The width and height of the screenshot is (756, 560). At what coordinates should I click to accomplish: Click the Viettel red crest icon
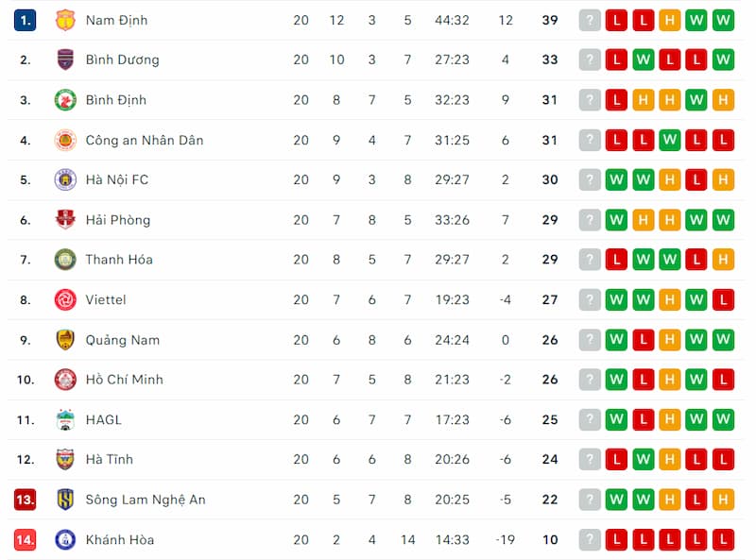point(65,299)
